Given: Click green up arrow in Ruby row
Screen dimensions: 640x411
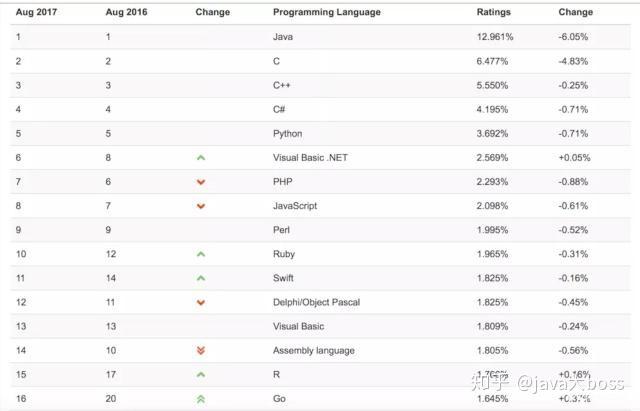Looking at the screenshot, I should (x=201, y=254).
